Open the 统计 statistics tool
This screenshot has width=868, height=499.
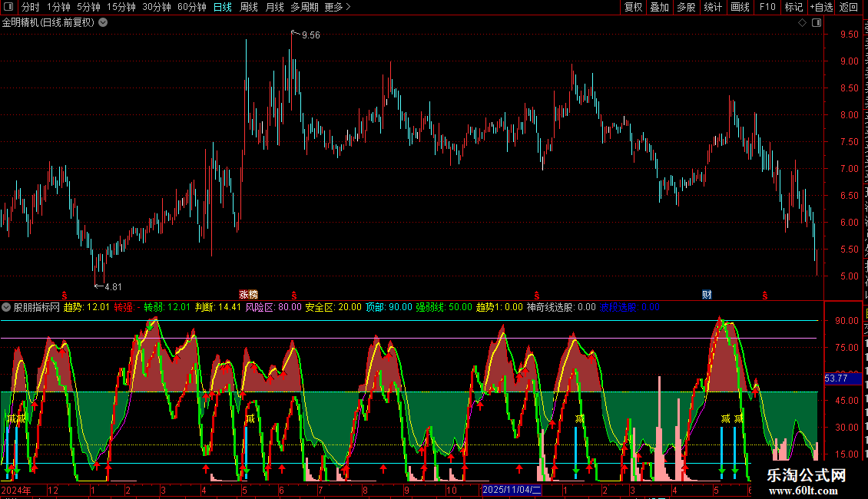pyautogui.click(x=713, y=7)
